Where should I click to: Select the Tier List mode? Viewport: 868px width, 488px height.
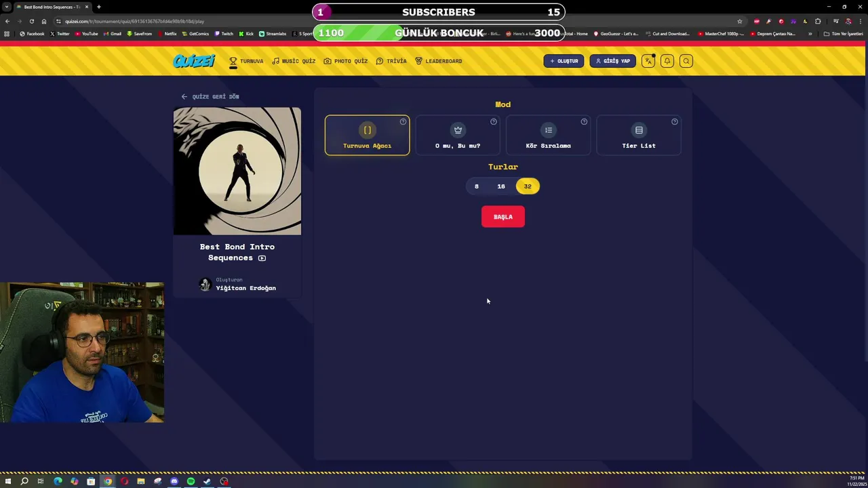tap(639, 136)
